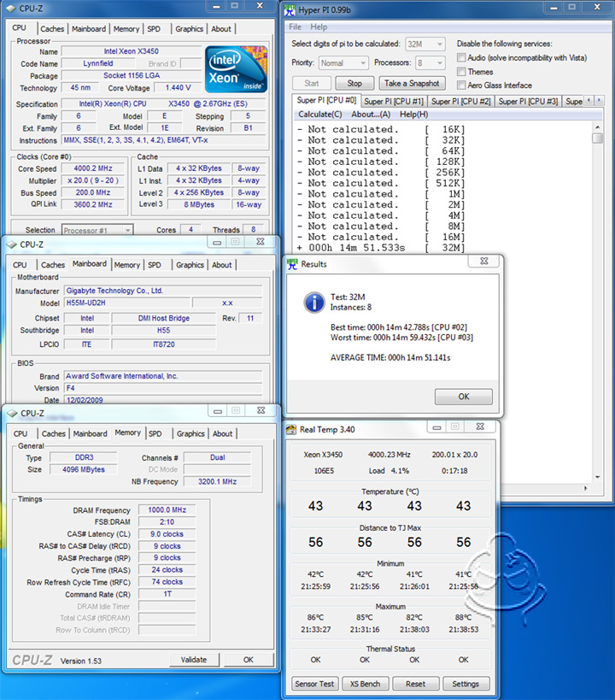This screenshot has width=615, height=700.
Task: Open Mainboard tab in the top CPU-Z window
Action: point(89,28)
